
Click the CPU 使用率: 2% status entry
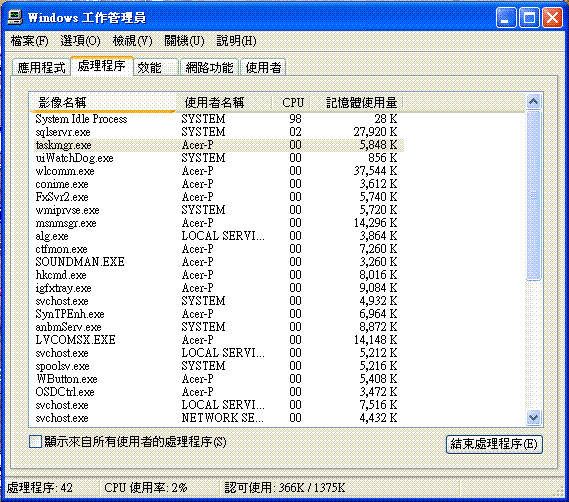[x=146, y=487]
